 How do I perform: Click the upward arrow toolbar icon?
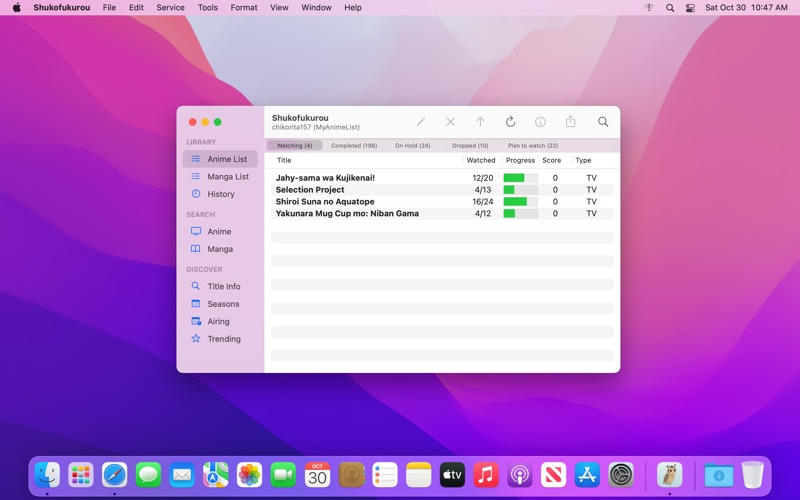click(x=480, y=122)
